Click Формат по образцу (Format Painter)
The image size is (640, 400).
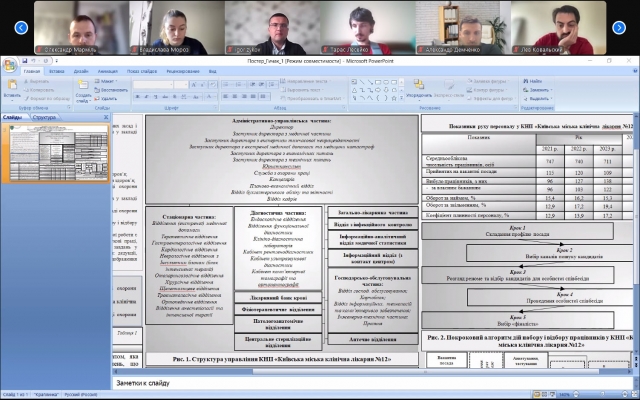click(x=47, y=99)
